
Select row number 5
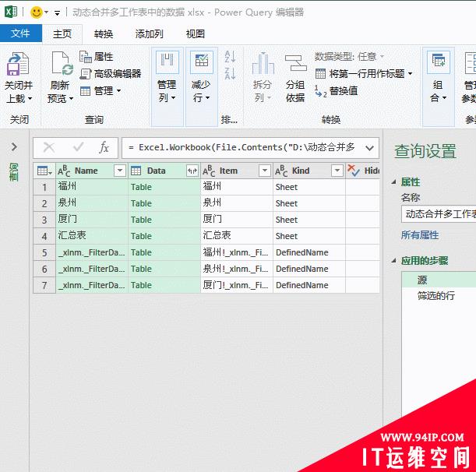click(x=44, y=252)
